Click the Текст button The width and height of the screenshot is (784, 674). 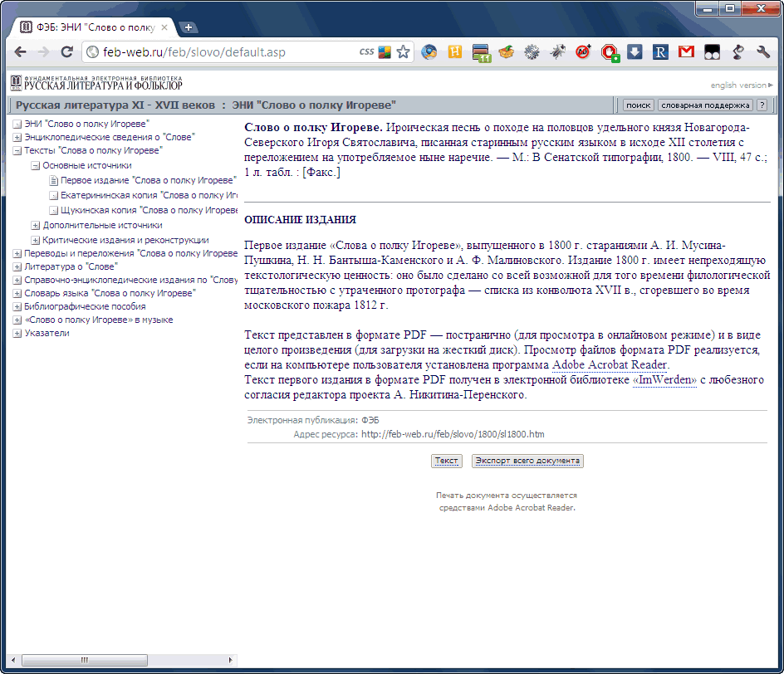pyautogui.click(x=447, y=461)
